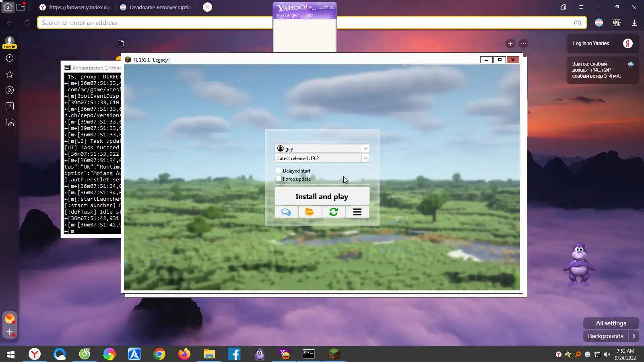This screenshot has height=362, width=644.
Task: Click the Yandex Browser taskbar icon
Action: pyautogui.click(x=35, y=354)
